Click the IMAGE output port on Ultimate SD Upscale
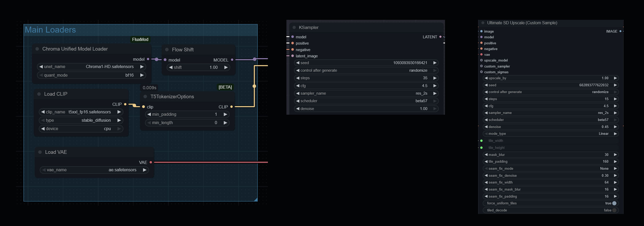This screenshot has width=644, height=226. tap(621, 31)
